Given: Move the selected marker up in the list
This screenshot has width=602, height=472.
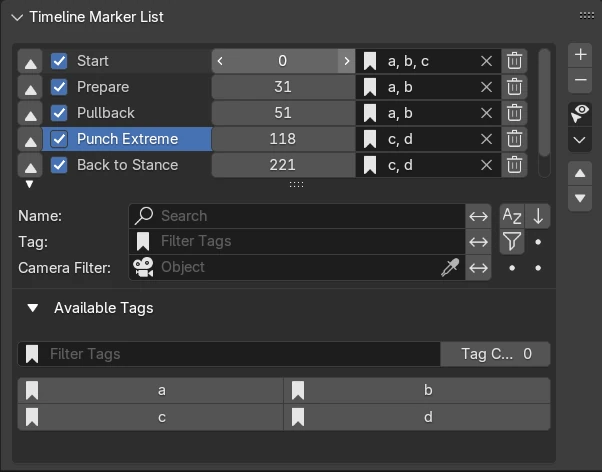Looking at the screenshot, I should (580, 174).
